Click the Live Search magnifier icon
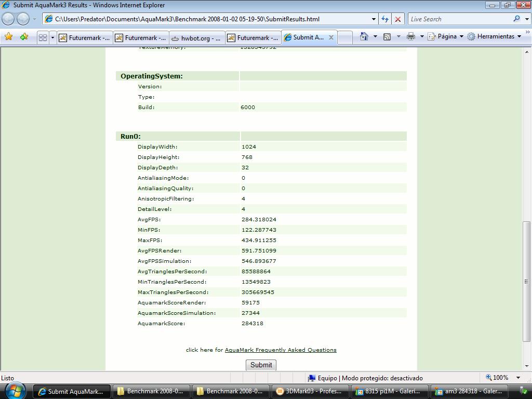 point(516,19)
